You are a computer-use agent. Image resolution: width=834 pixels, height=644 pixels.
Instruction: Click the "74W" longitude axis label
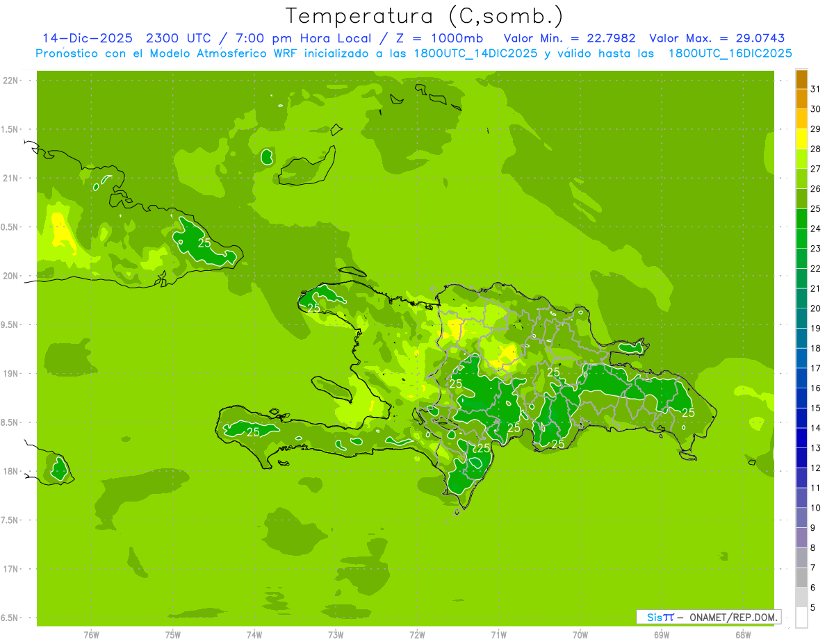(x=254, y=635)
